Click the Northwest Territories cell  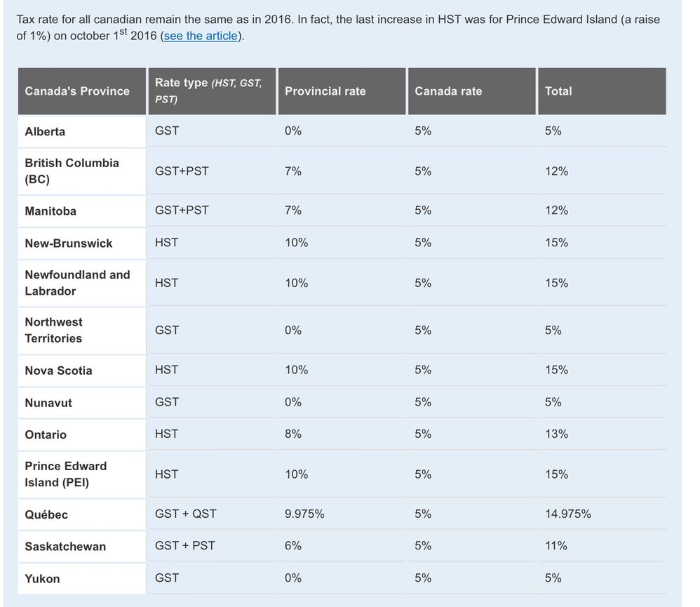coord(53,330)
